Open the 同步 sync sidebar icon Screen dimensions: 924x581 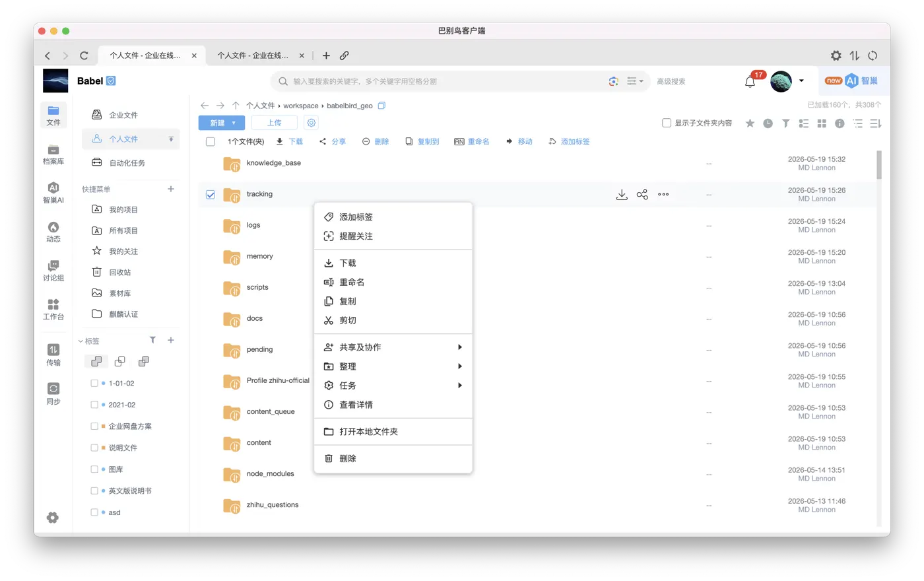pyautogui.click(x=53, y=394)
